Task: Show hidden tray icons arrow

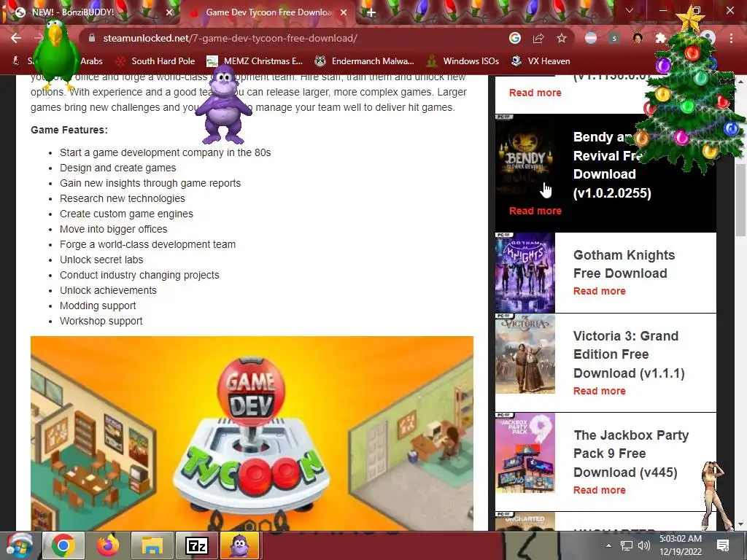Action: tap(608, 545)
